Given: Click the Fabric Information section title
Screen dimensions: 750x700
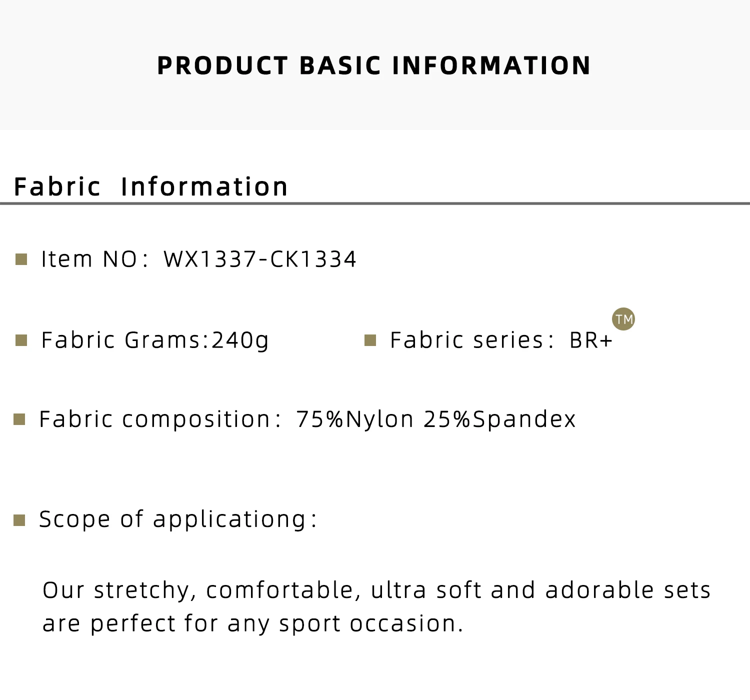Looking at the screenshot, I should tap(151, 186).
